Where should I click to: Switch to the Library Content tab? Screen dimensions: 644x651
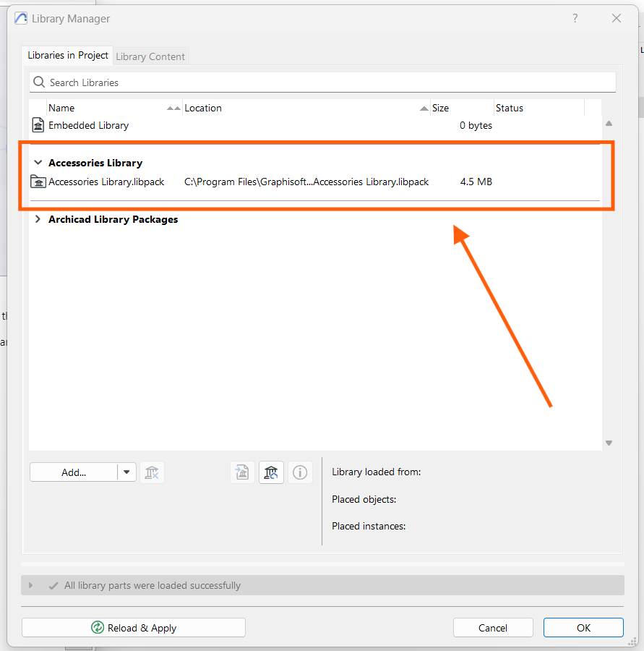pos(150,56)
